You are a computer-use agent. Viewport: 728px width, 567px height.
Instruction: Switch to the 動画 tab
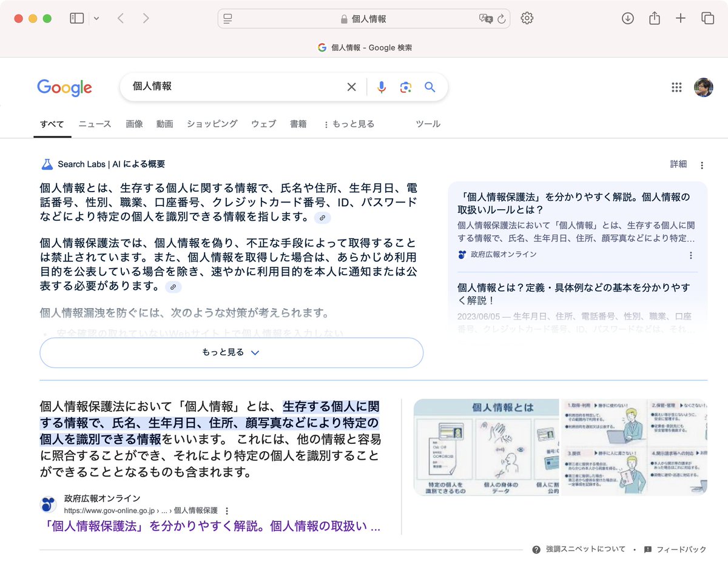click(x=164, y=124)
